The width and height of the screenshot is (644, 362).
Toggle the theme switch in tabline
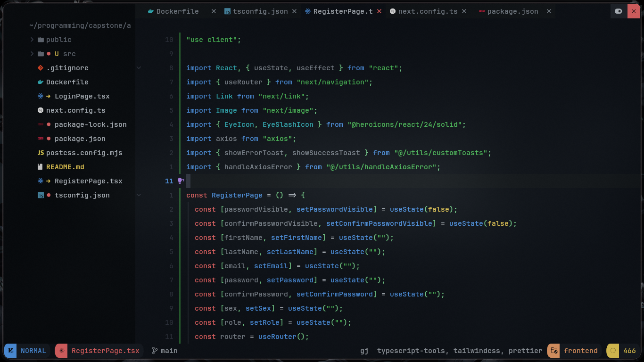[619, 11]
